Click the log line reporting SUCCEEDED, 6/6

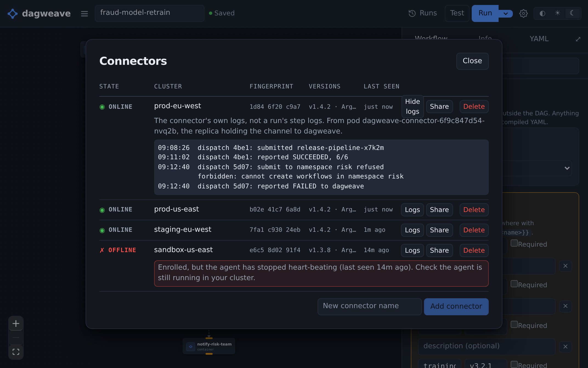(x=253, y=157)
